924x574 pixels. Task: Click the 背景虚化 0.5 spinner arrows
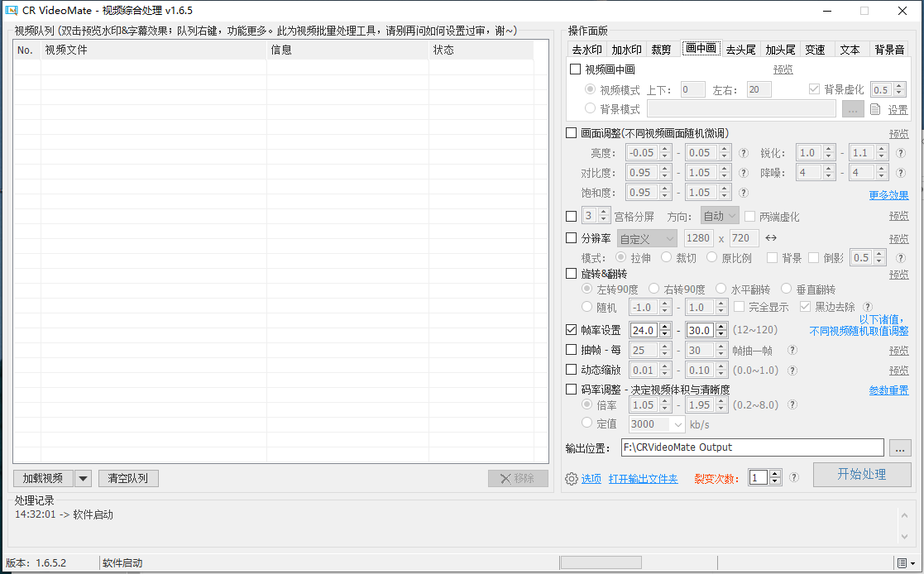(x=899, y=89)
